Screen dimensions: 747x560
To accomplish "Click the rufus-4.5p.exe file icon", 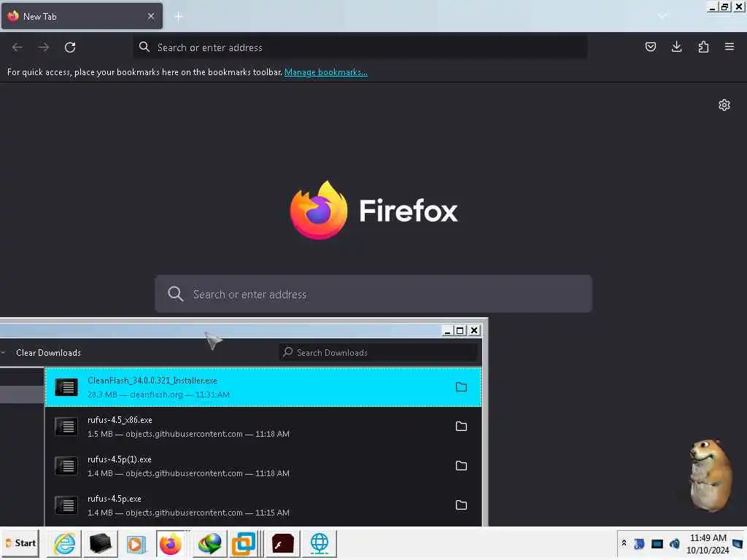I will (66, 505).
